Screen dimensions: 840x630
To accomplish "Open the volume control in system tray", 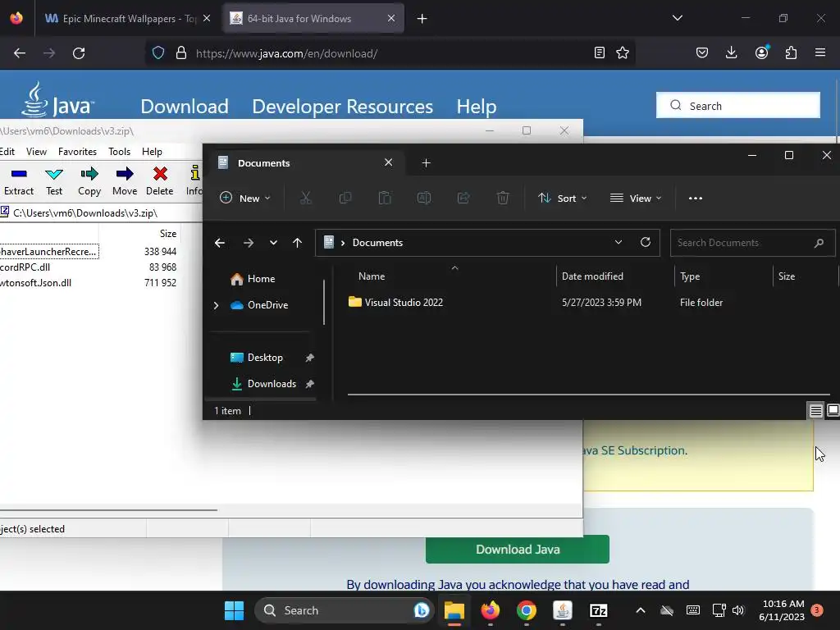I will point(738,610).
